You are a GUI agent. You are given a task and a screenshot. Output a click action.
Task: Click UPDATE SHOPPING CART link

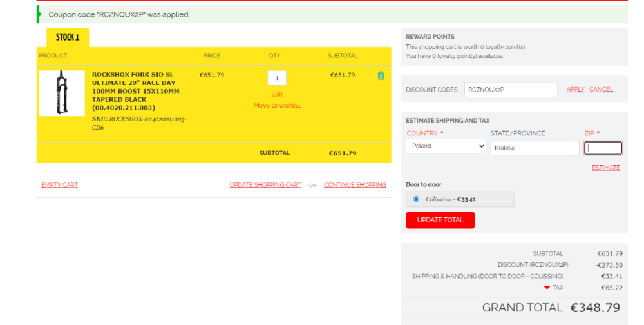click(265, 185)
